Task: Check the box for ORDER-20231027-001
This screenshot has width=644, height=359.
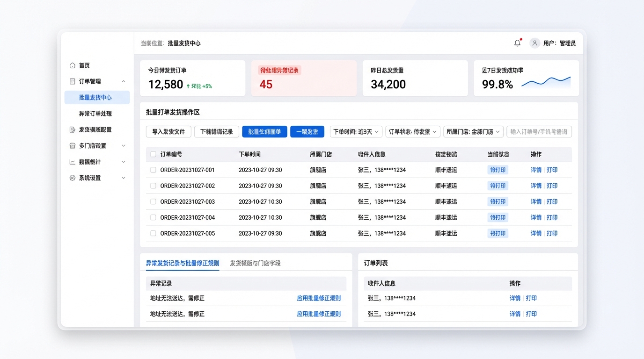Action: click(153, 170)
